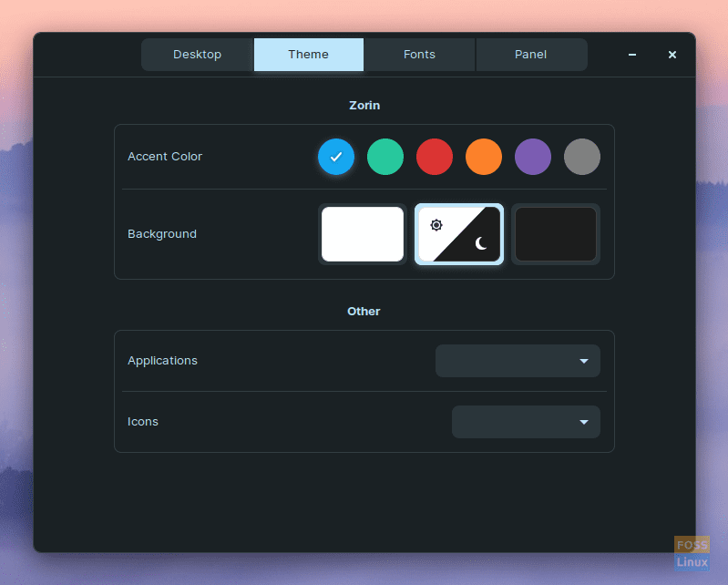728x585 pixels.
Task: Minimize the Zorin Appearance window
Action: [x=632, y=55]
